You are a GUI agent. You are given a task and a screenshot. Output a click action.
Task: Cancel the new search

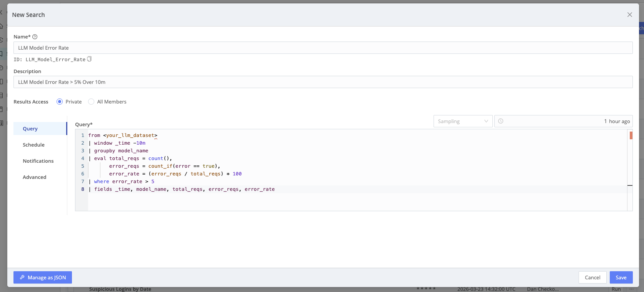point(592,277)
